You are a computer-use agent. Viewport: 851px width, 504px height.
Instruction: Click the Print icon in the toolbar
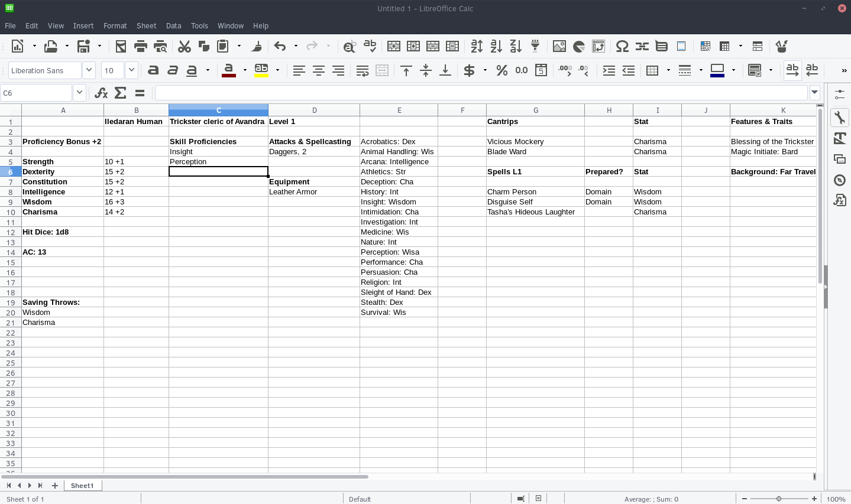point(141,46)
